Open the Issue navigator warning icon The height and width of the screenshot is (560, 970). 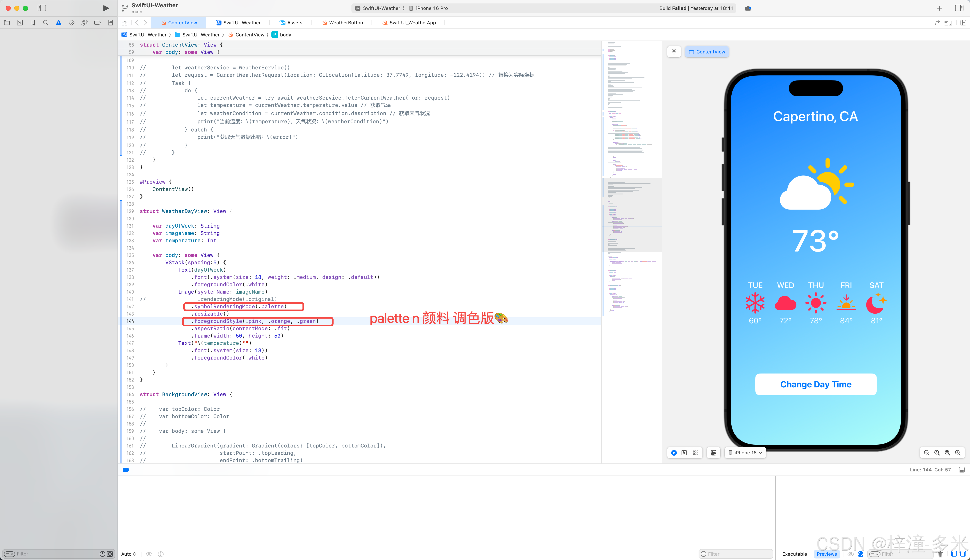click(58, 23)
